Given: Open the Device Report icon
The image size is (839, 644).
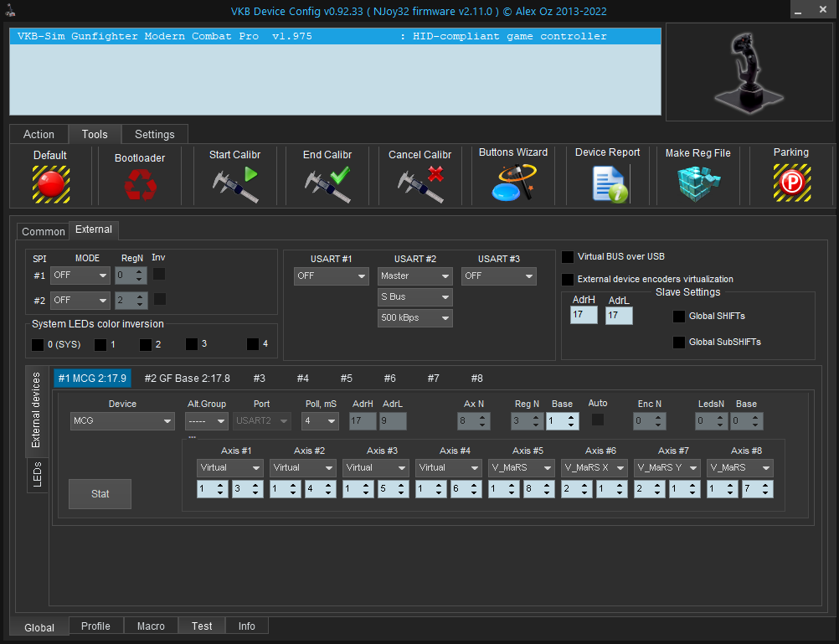Looking at the screenshot, I should pyautogui.click(x=607, y=183).
